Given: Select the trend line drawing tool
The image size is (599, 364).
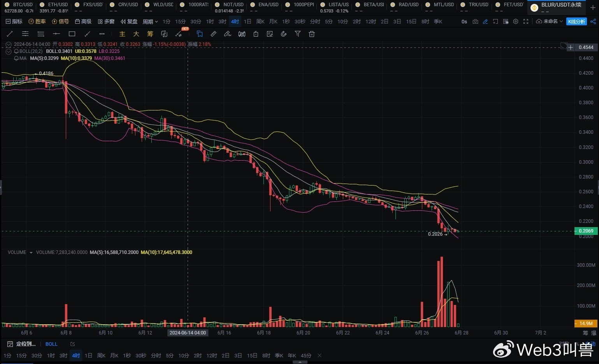Looking at the screenshot, I should (10, 34).
